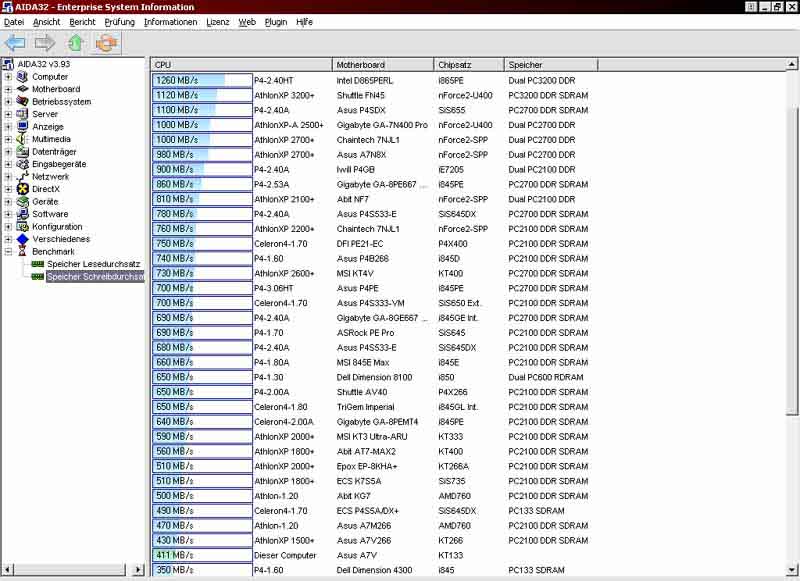Screen dimensions: 800x581
Task: Open the Bericht menu
Action: [x=82, y=22]
